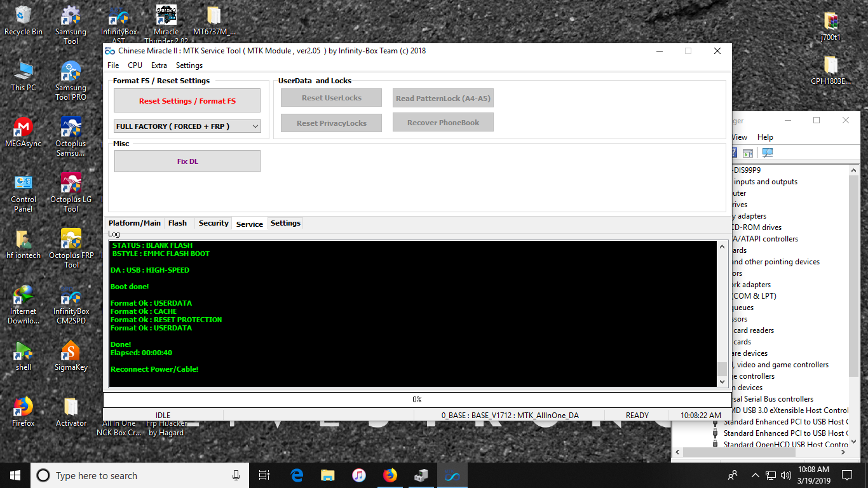This screenshot has height=488, width=868.
Task: Click the Reset PrivacyLocks button
Action: click(x=332, y=123)
